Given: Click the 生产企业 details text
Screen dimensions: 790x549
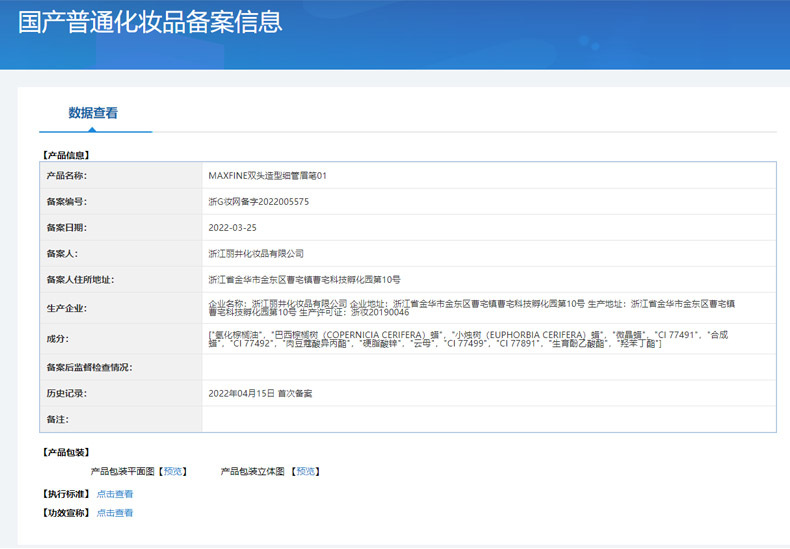Looking at the screenshot, I should click(x=472, y=308).
